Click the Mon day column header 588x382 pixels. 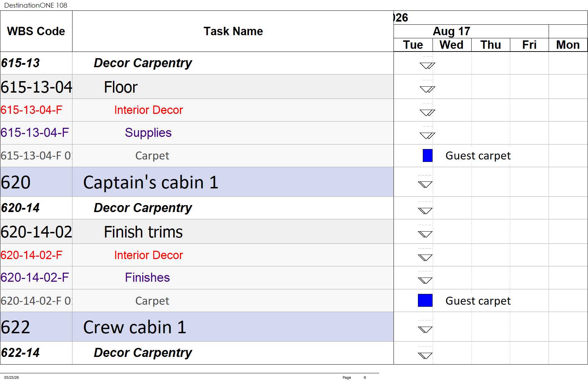(x=568, y=45)
